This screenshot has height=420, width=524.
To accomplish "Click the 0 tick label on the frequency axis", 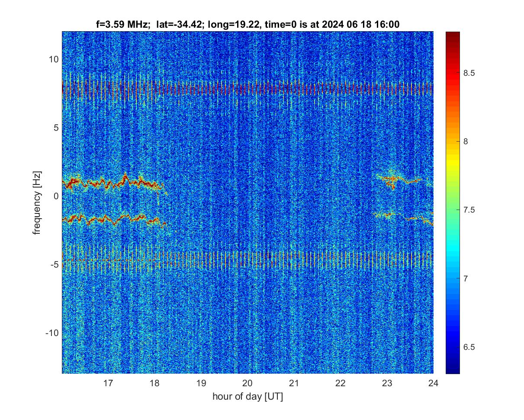I will pos(55,196).
